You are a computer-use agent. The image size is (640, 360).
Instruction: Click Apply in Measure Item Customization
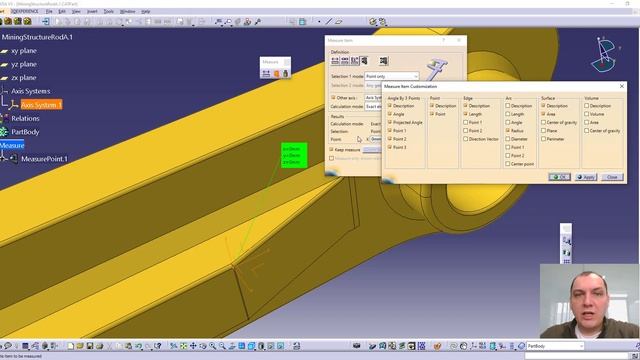pos(586,177)
